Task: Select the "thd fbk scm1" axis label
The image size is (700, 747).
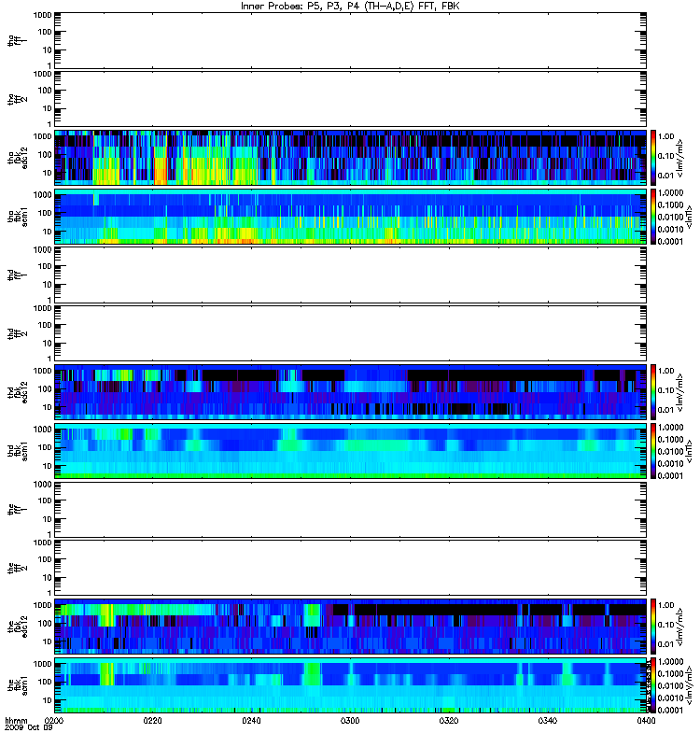Action: 18,451
